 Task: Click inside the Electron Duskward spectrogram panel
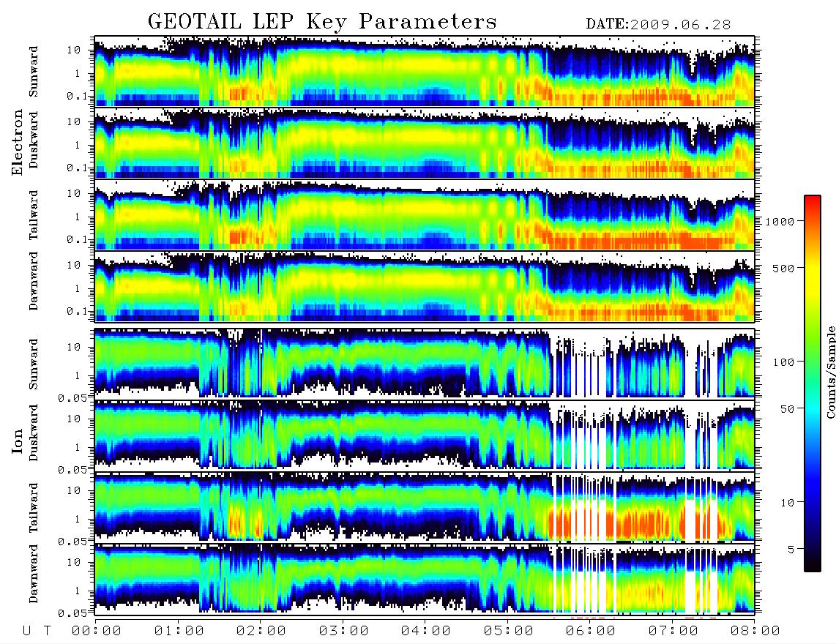coord(425,143)
